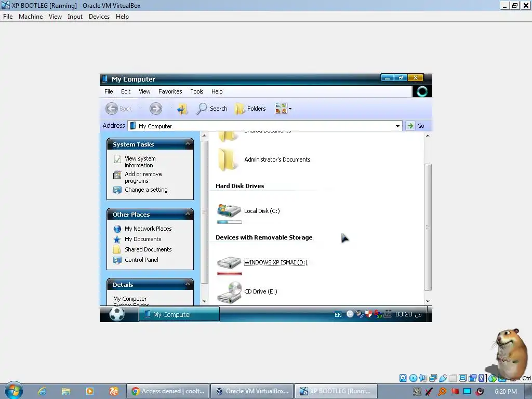This screenshot has width=532, height=399.
Task: Click View system information link
Action: click(140, 162)
